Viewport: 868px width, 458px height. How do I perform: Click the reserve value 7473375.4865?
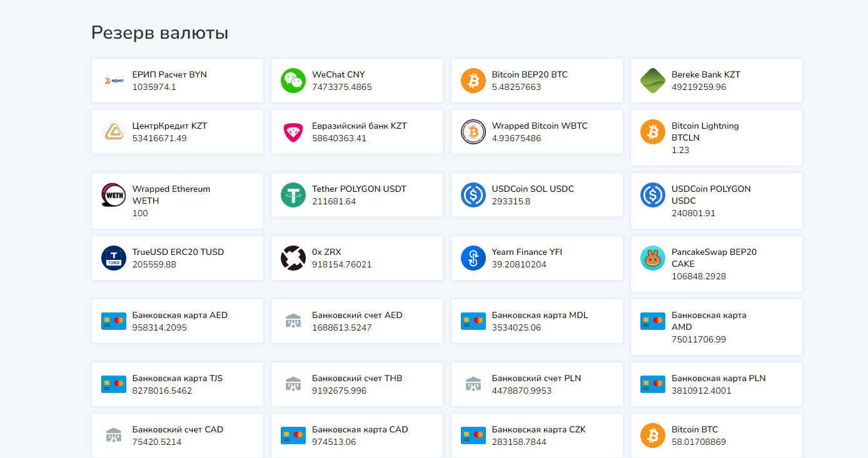pyautogui.click(x=342, y=87)
